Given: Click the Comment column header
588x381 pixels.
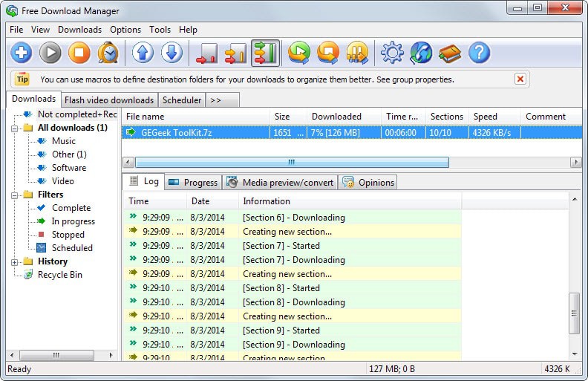Looking at the screenshot, I should tap(551, 117).
